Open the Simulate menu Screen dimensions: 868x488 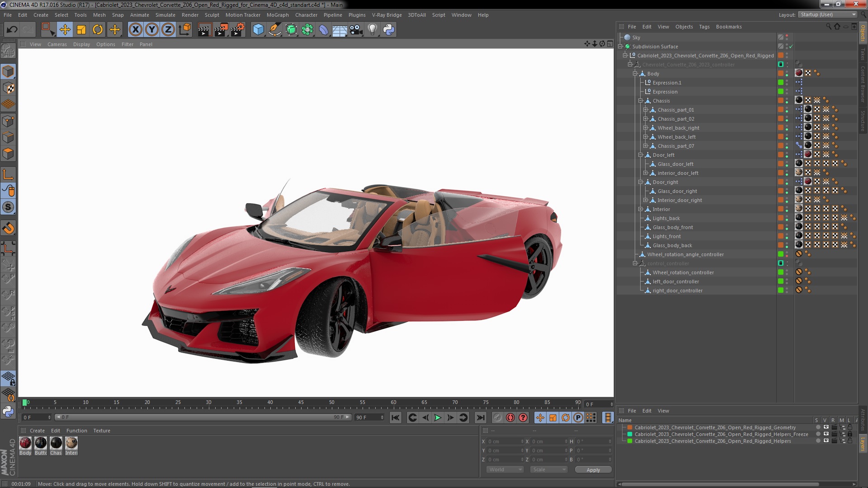[165, 15]
